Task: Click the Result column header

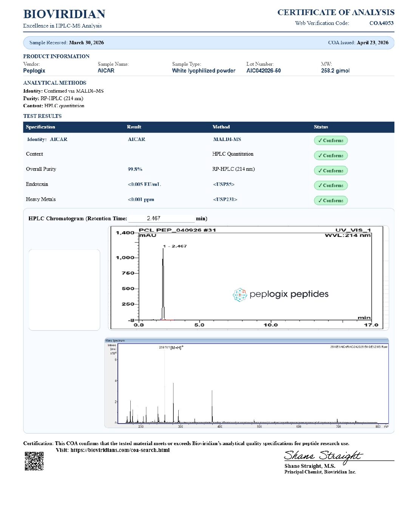Action: 134,127
